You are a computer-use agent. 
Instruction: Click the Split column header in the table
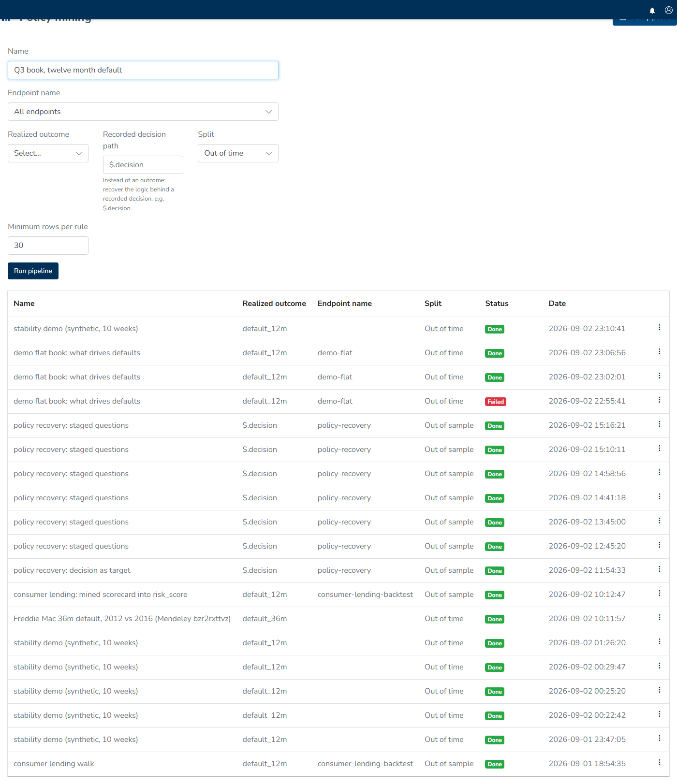point(433,304)
